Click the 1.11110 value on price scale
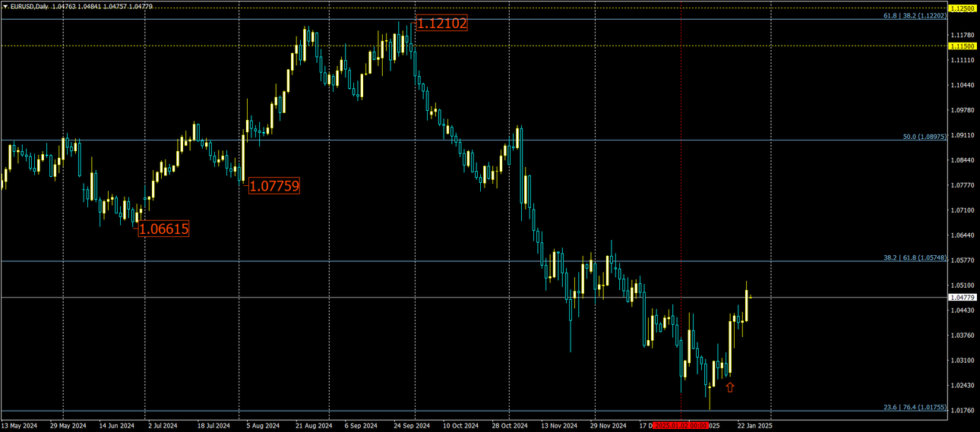Image resolution: width=980 pixels, height=432 pixels. (x=962, y=60)
